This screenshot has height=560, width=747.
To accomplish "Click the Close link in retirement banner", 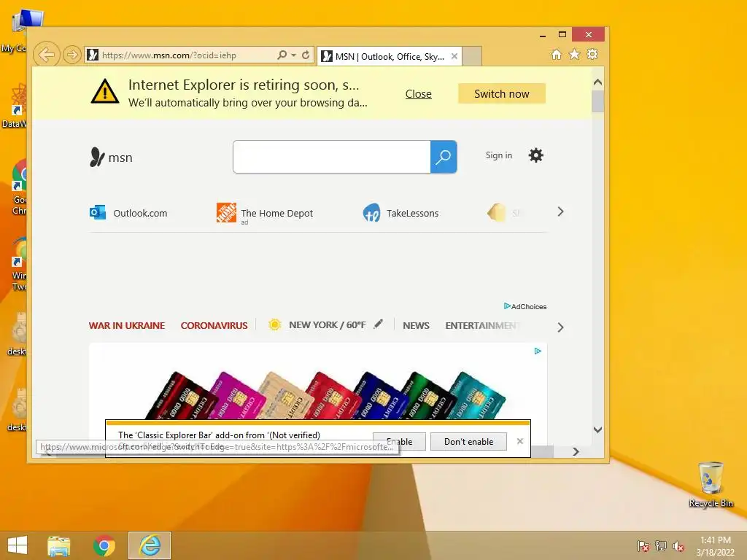I will click(418, 94).
